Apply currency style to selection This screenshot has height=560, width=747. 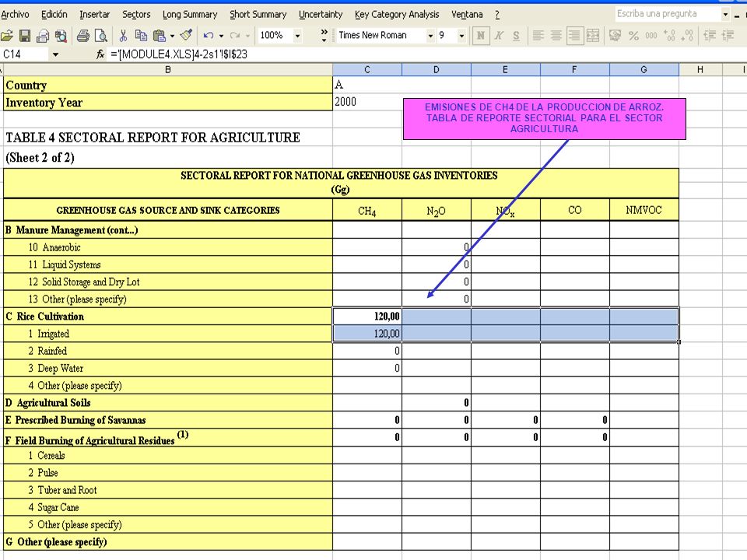click(x=615, y=35)
